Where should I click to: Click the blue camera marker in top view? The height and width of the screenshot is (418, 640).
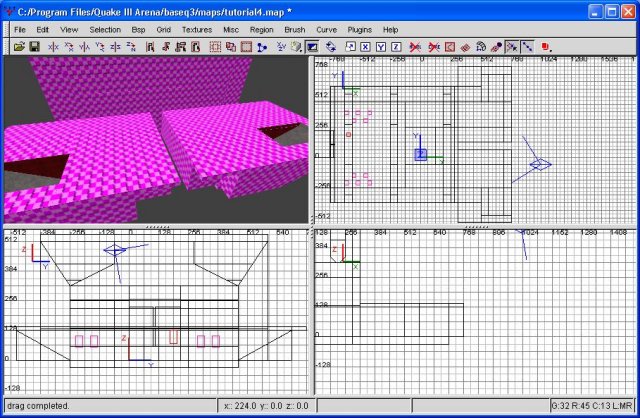pyautogui.click(x=540, y=165)
